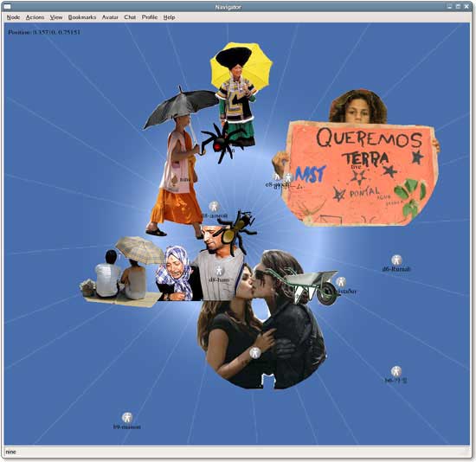476x462 pixels.
Task: Click the window menu icon in title bar
Action: click(x=7, y=7)
